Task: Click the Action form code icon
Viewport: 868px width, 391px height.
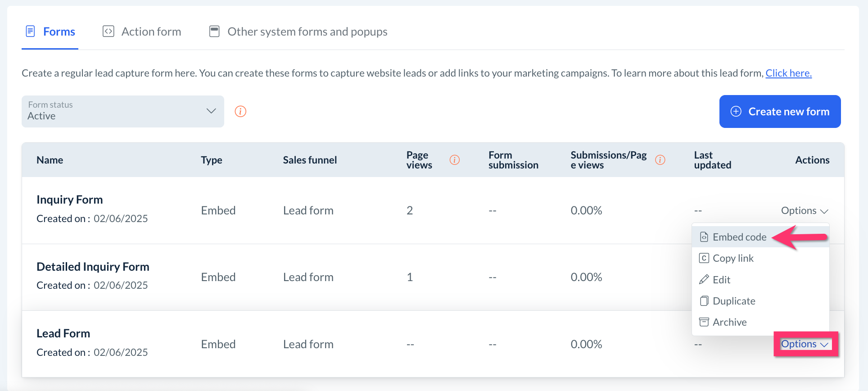Action: point(108,31)
